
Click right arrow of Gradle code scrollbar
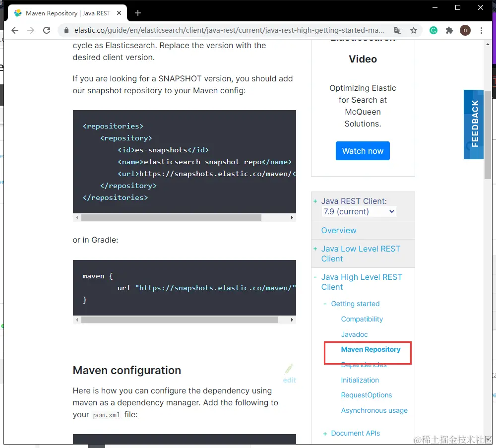292,320
